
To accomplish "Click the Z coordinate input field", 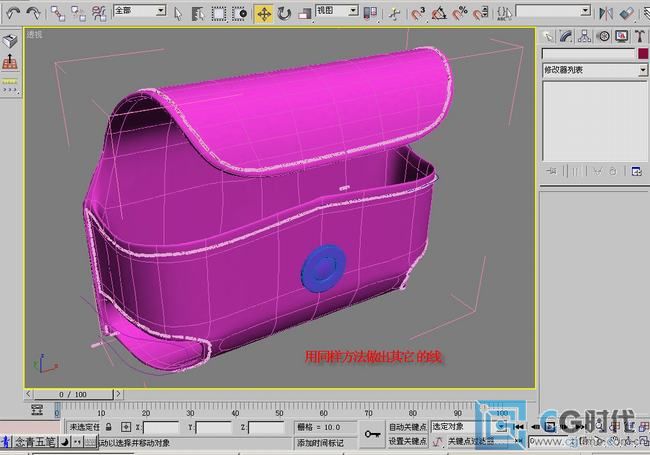I will click(266, 427).
